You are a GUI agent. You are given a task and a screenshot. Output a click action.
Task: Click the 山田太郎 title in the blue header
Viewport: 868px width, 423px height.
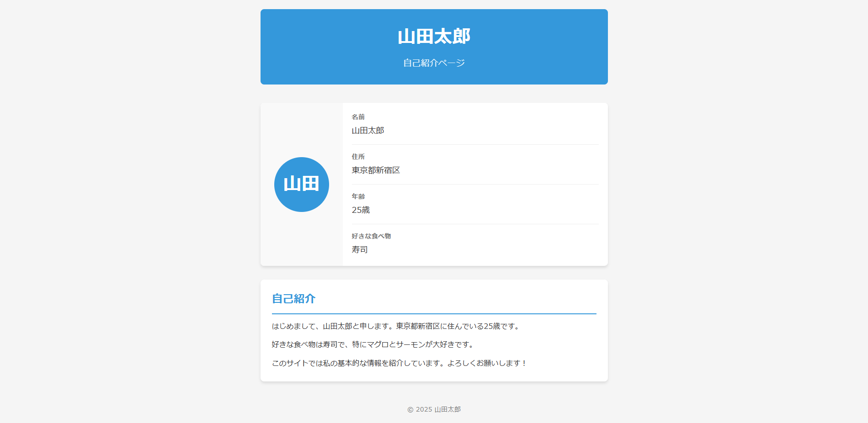434,37
